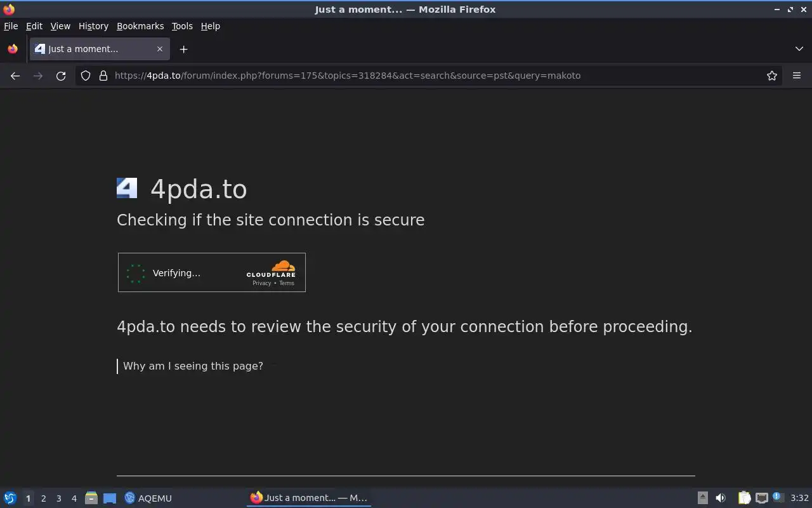The image size is (812, 508).
Task: Open tracking protection shield panel
Action: [x=86, y=76]
